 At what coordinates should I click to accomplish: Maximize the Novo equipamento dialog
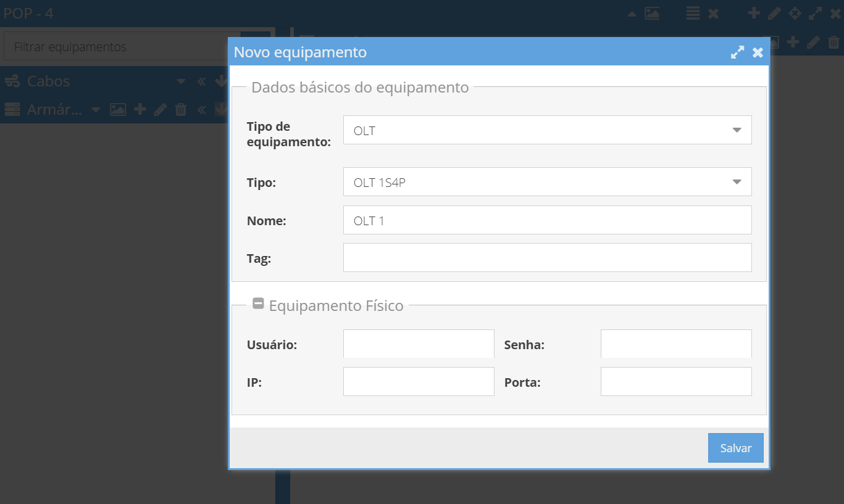[737, 52]
